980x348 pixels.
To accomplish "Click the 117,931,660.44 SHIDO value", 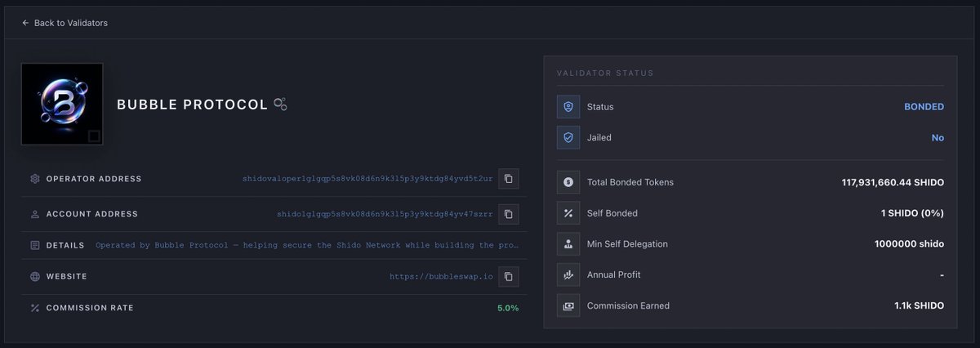I will pos(893,182).
